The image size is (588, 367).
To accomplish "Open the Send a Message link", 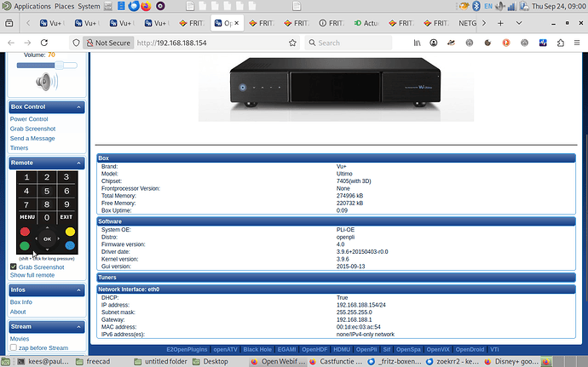I will coord(32,138).
